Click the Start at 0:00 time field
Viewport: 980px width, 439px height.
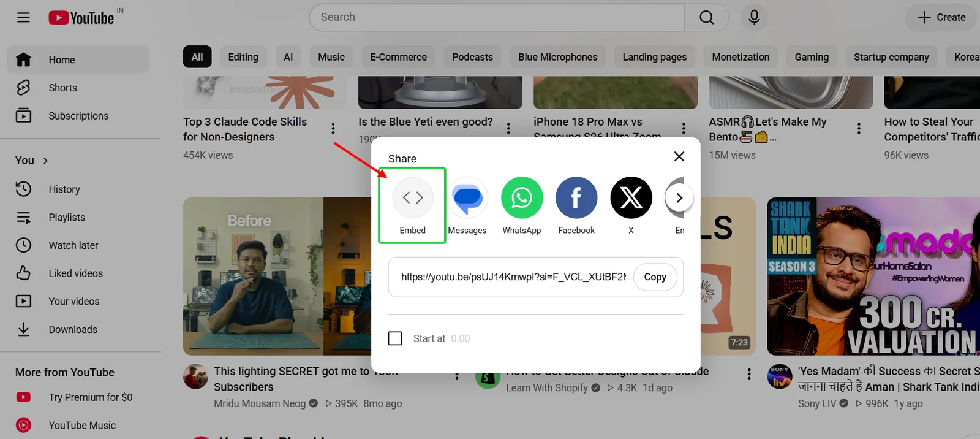coord(461,338)
